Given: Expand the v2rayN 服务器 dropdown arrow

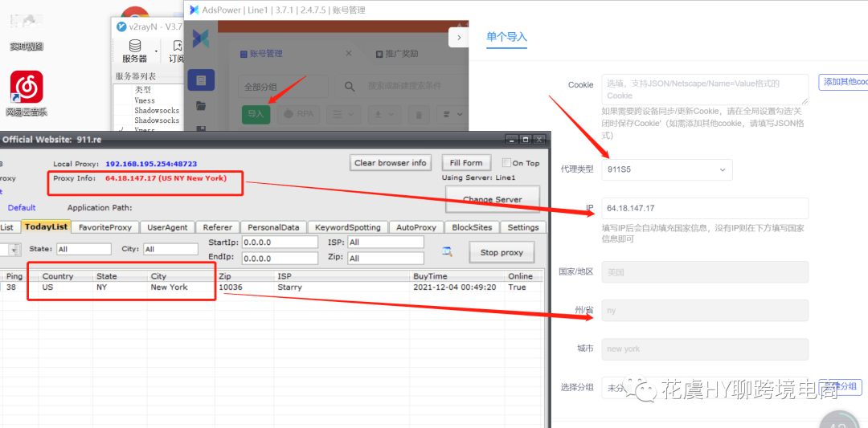Looking at the screenshot, I should click(x=156, y=51).
